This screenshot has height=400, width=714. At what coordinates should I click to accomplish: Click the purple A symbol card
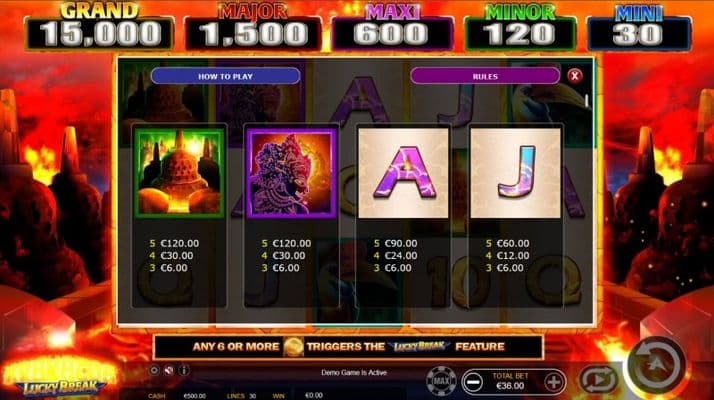[403, 173]
